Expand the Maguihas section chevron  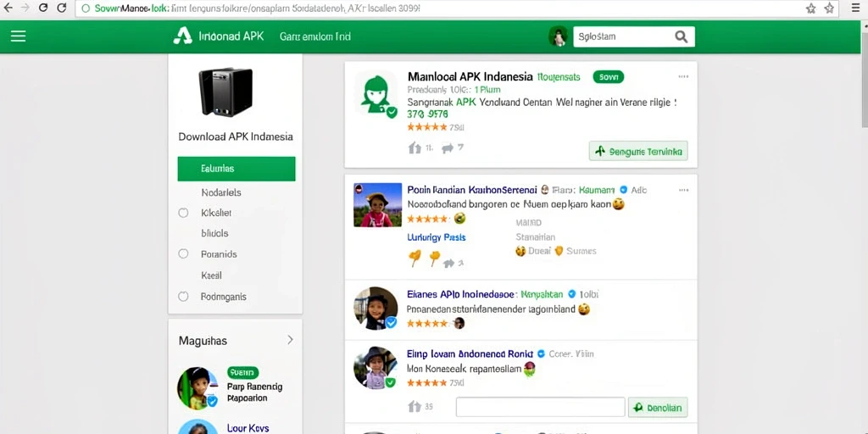(x=290, y=340)
